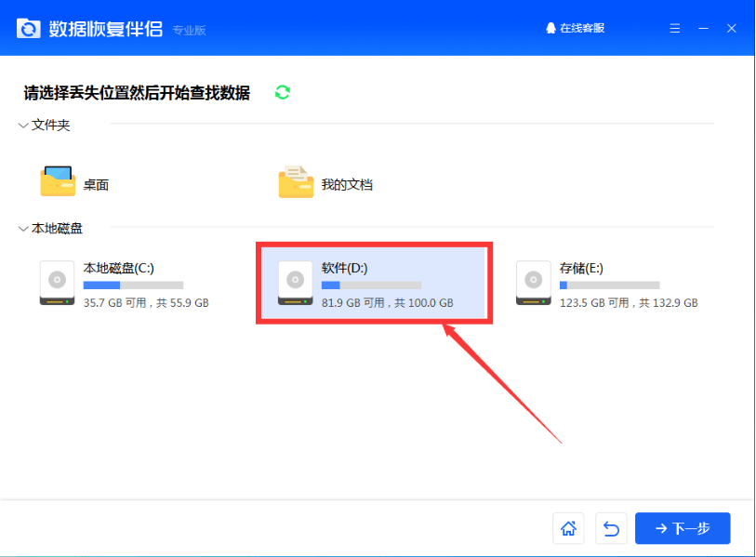Select the 桌面 desktop folder icon
Image resolution: width=756 pixels, height=557 pixels.
coord(58,182)
